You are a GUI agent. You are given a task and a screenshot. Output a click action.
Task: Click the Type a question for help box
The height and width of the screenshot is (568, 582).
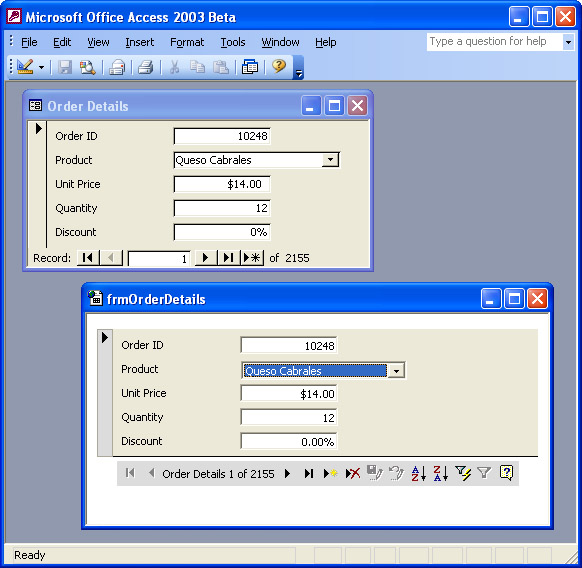pyautogui.click(x=494, y=42)
